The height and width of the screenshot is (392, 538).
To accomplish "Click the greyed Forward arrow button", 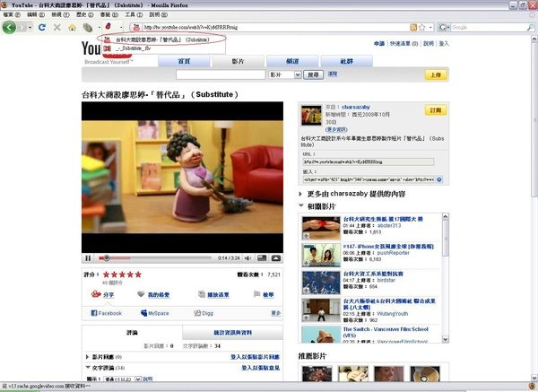I will (x=22, y=27).
